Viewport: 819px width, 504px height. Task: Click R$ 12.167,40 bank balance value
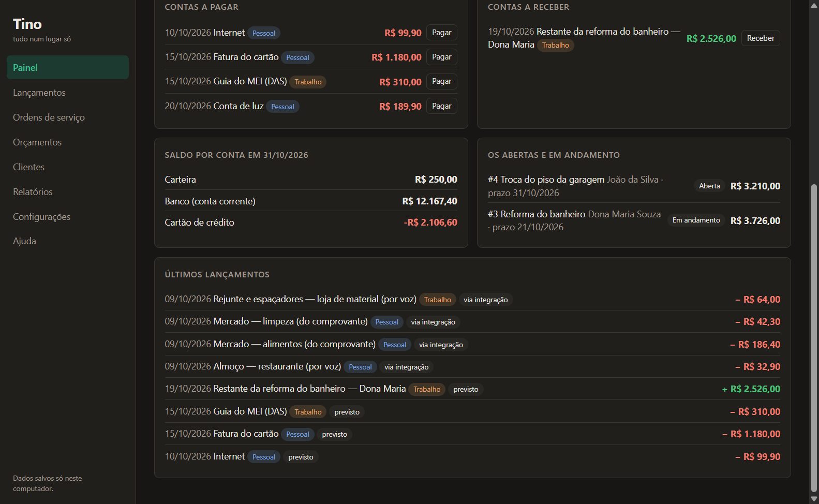point(429,201)
